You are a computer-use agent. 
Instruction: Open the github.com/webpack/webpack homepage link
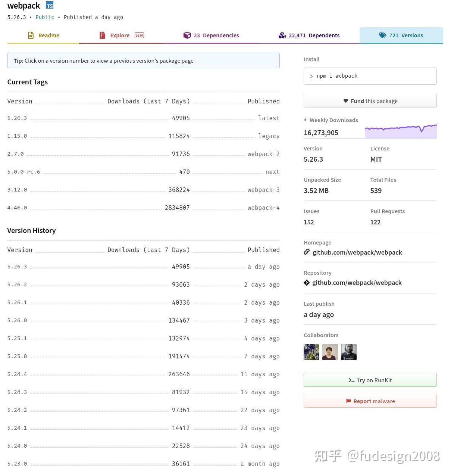coord(357,252)
